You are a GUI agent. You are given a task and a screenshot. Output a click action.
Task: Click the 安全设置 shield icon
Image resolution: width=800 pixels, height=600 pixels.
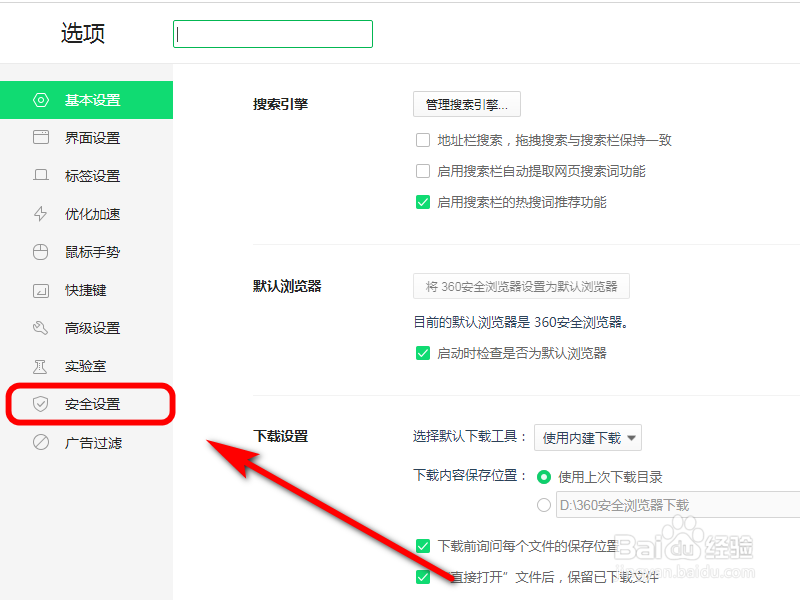tap(40, 404)
